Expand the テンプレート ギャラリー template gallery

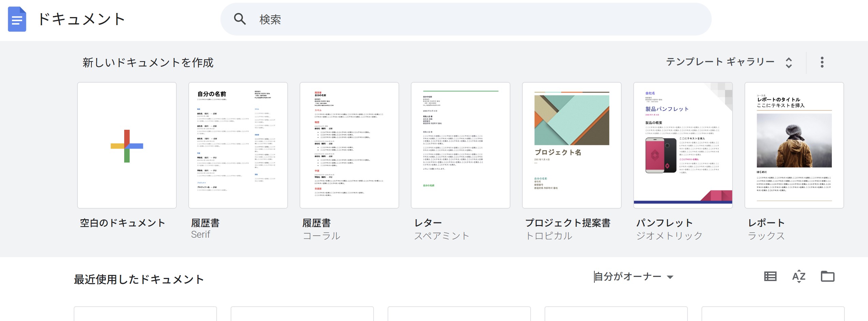720,62
